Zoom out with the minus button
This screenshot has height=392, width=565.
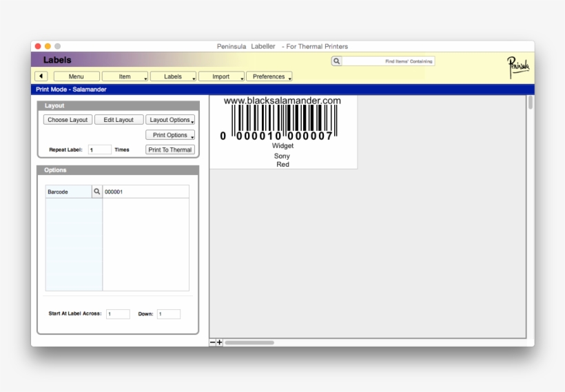tap(213, 342)
